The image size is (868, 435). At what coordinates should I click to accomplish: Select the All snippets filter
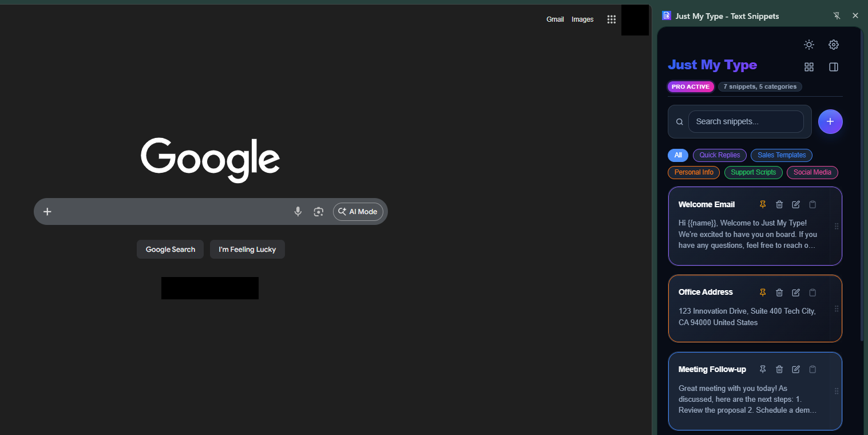678,155
